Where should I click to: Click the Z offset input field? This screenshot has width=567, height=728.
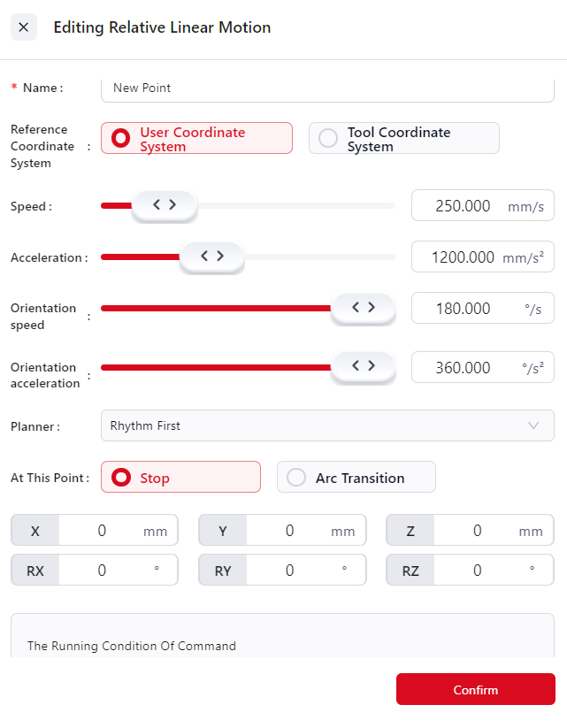(477, 531)
